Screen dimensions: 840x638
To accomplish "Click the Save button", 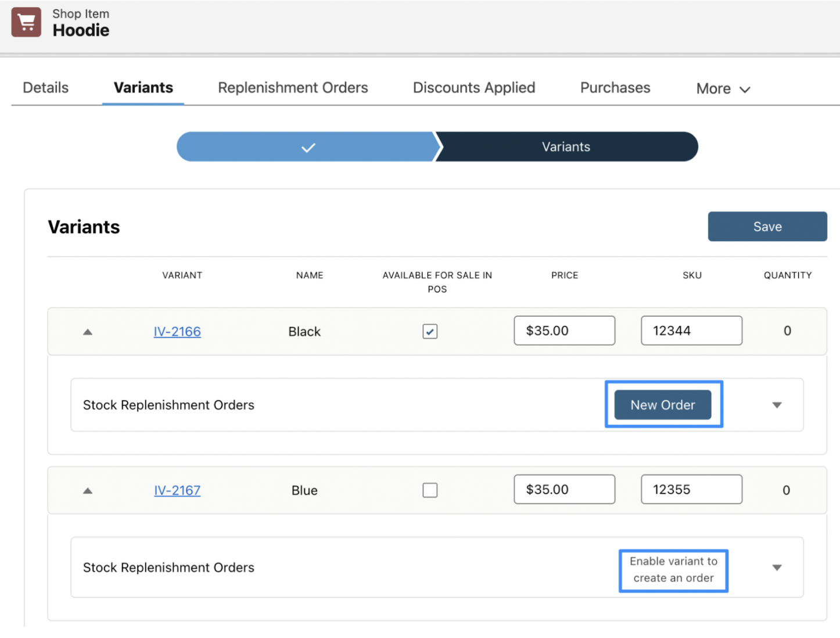I will pyautogui.click(x=767, y=226).
